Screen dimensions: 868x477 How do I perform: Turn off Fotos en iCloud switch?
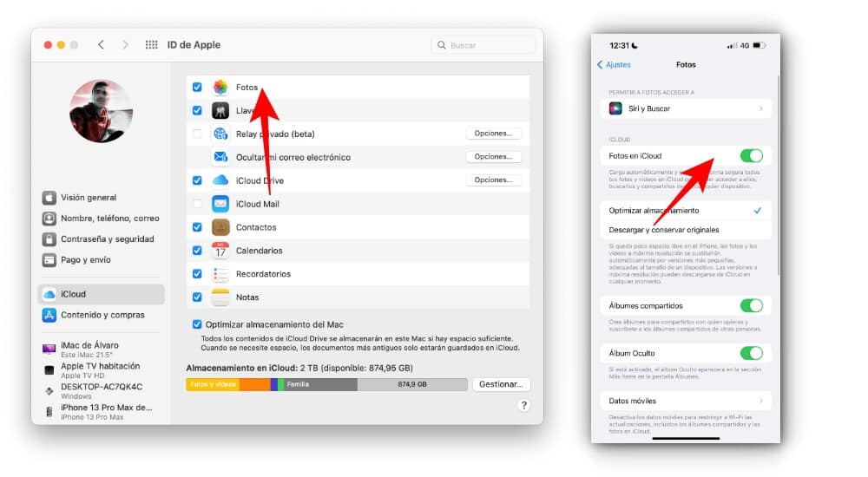(x=751, y=156)
